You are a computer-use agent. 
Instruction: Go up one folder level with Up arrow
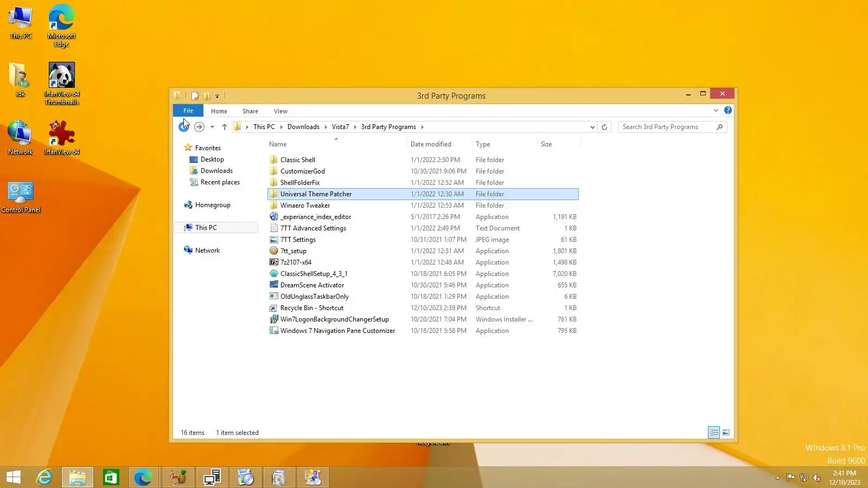[x=224, y=127]
